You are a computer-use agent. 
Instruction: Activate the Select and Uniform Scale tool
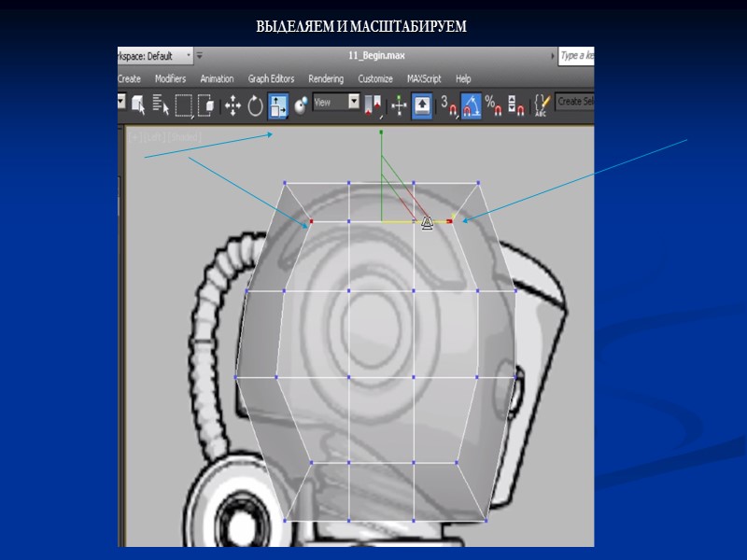point(277,105)
